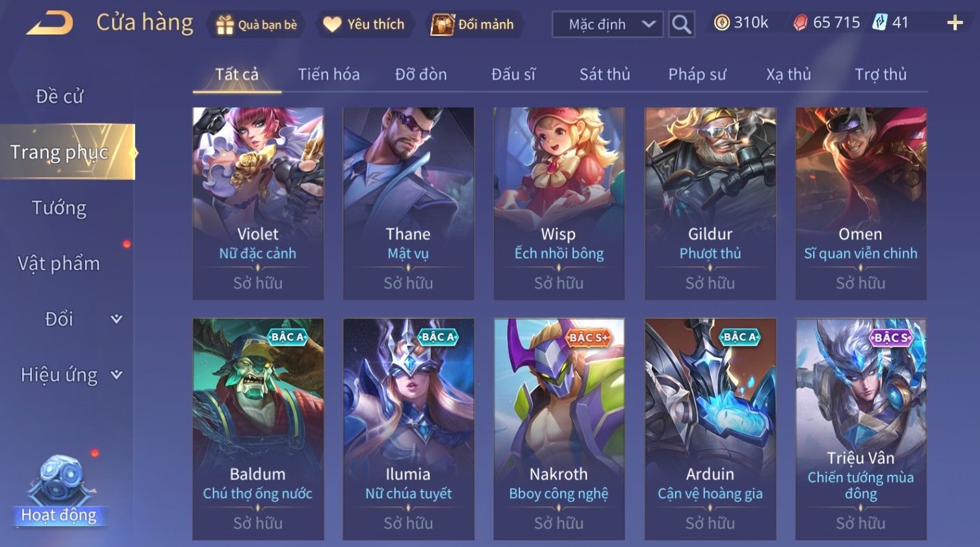Select the Tiến hóa filter tab
Viewport: 980px width, 547px height.
coord(329,75)
